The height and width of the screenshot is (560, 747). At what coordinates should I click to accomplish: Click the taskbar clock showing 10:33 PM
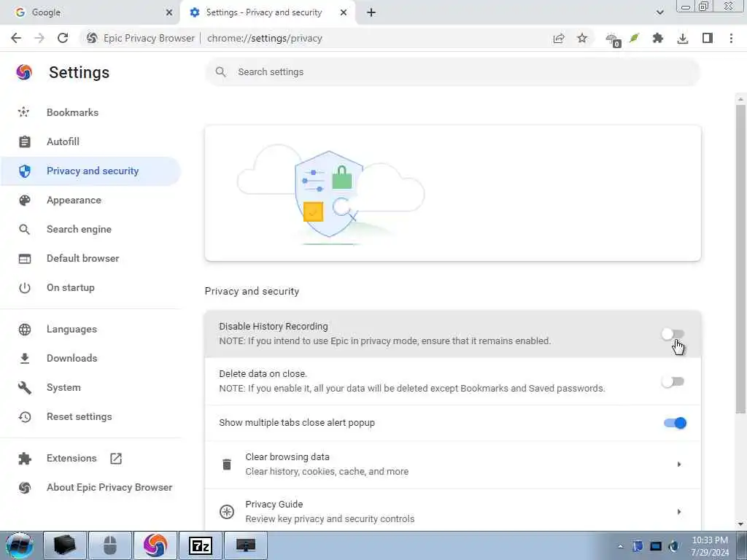click(710, 546)
